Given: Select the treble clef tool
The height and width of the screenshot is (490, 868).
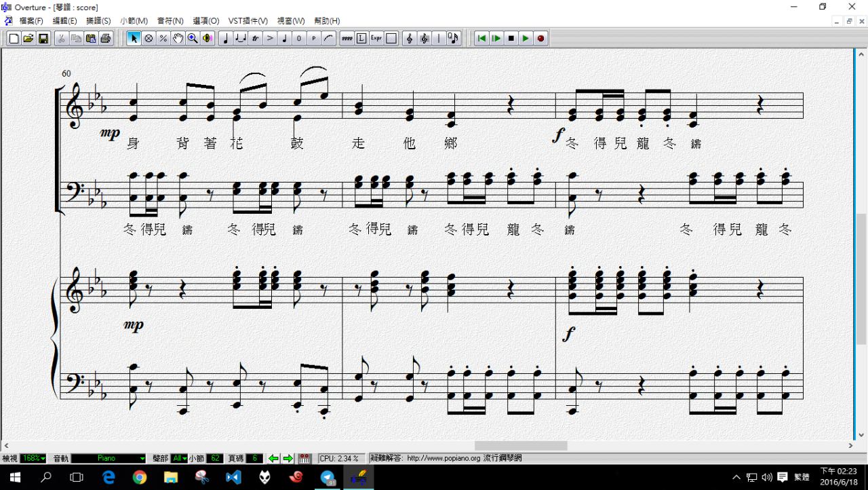Looking at the screenshot, I should (409, 39).
